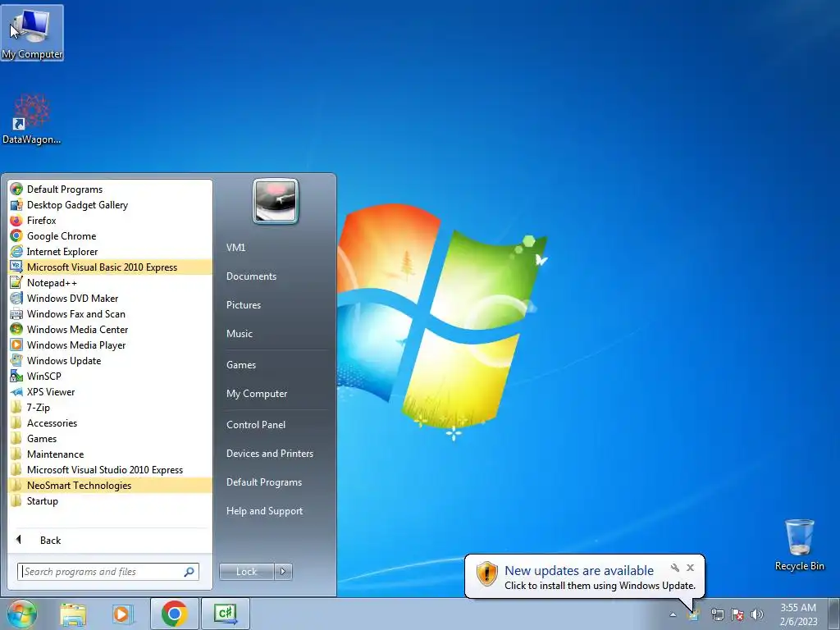Launch Windows Media Player from programs list
Viewport: 840px width, 630px height.
pyautogui.click(x=110, y=345)
